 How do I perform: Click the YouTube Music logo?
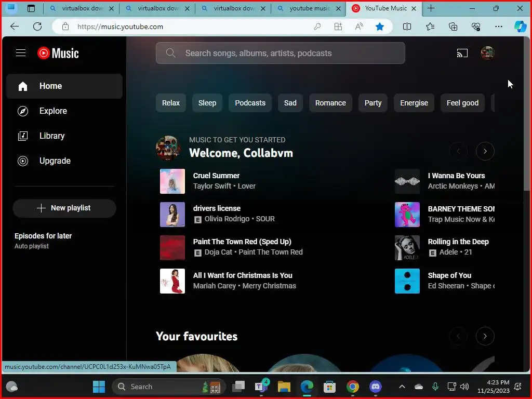pyautogui.click(x=58, y=53)
